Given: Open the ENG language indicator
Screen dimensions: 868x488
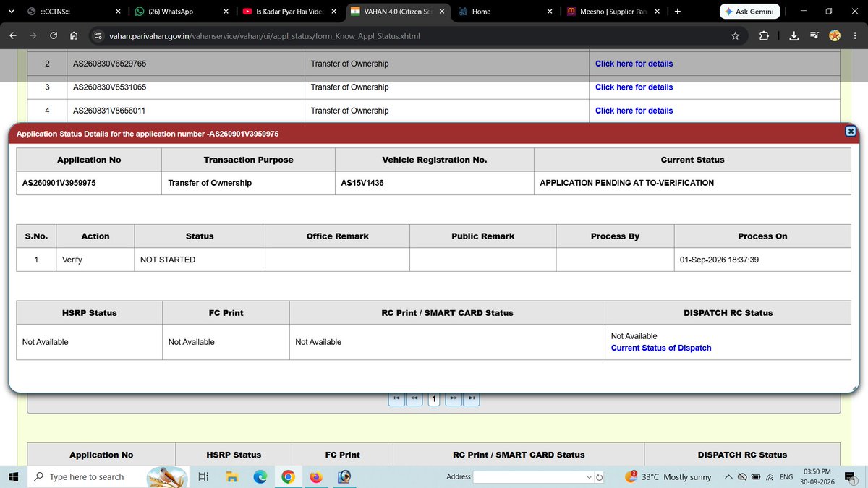Looking at the screenshot, I should 786,476.
